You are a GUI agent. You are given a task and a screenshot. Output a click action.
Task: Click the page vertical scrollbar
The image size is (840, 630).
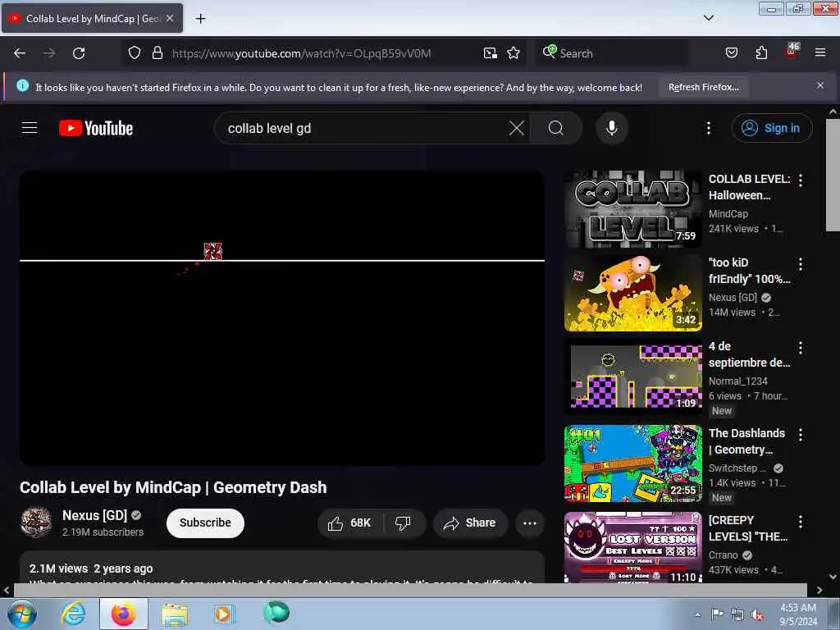833,176
